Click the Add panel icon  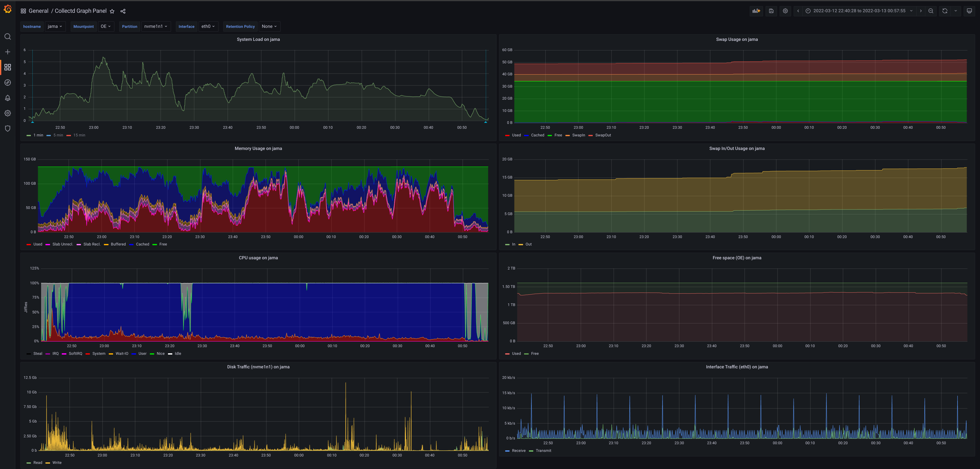(756, 11)
